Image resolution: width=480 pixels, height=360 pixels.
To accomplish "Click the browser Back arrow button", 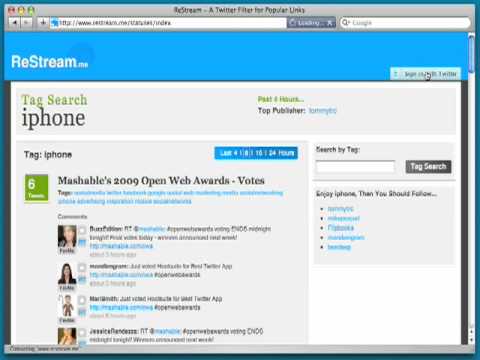I will pos(14,23).
